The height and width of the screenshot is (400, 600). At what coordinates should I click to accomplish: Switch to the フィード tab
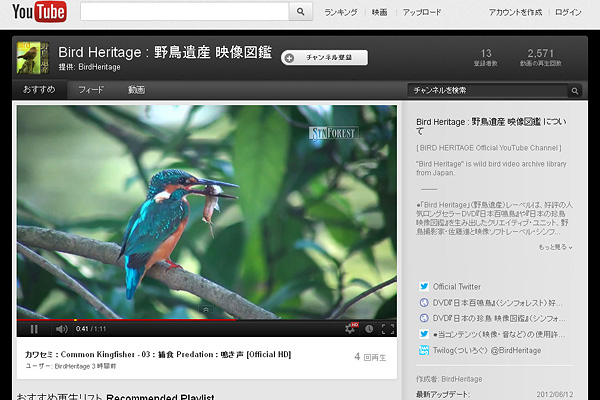tap(91, 90)
